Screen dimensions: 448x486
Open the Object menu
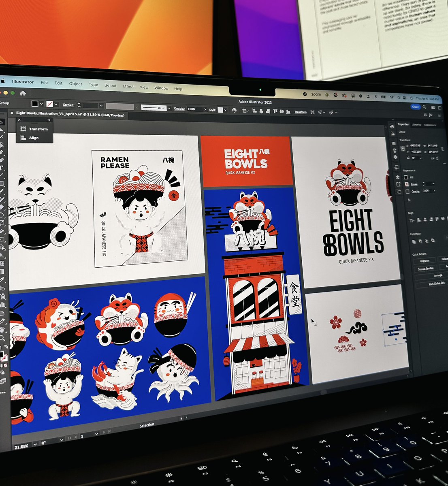click(75, 84)
